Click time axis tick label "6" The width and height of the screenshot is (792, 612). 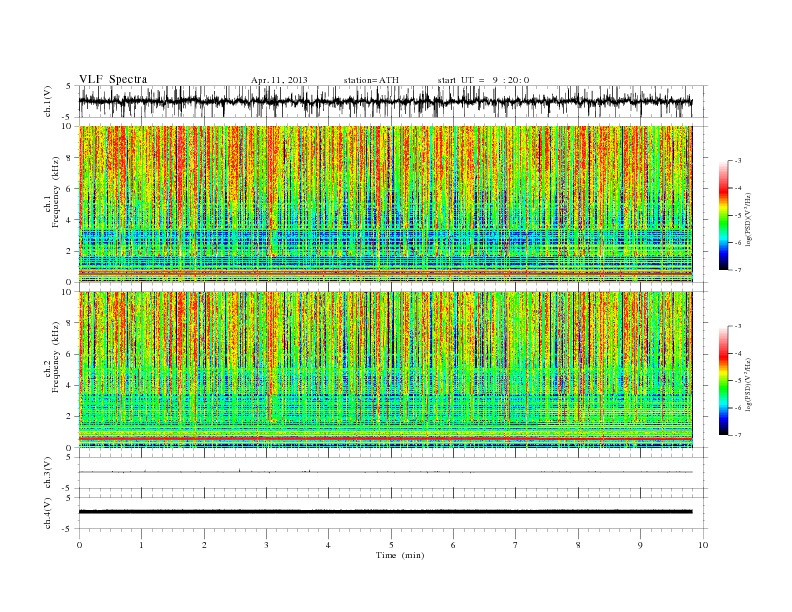tap(453, 545)
